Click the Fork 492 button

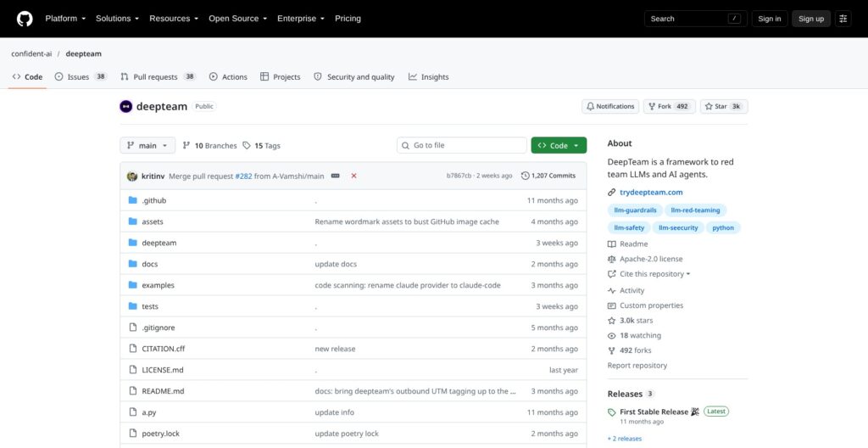click(670, 106)
